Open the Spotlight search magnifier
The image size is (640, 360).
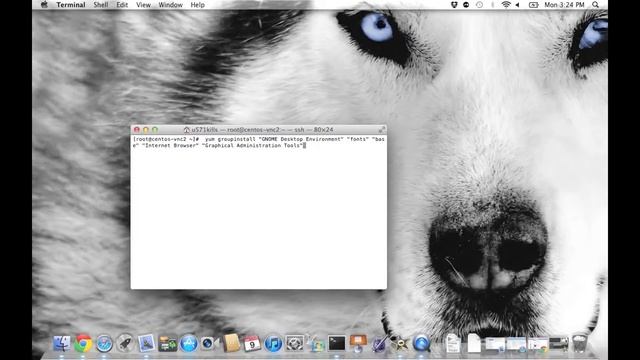tap(596, 5)
